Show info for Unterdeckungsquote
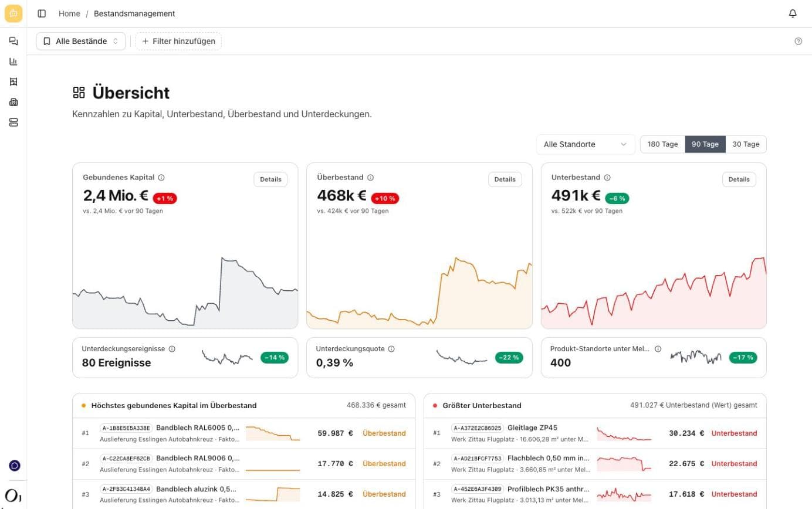This screenshot has width=812, height=509. click(391, 349)
